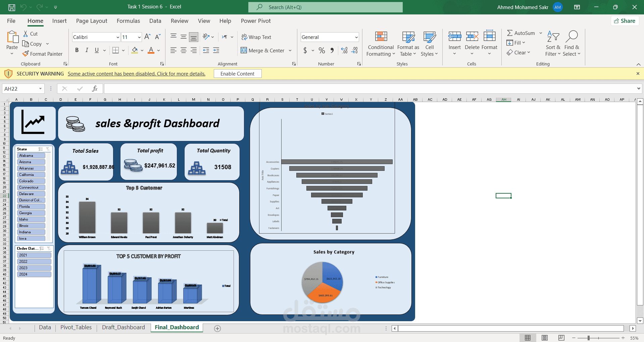
Task: Toggle 2021 in Order Date slicer
Action: click(34, 255)
